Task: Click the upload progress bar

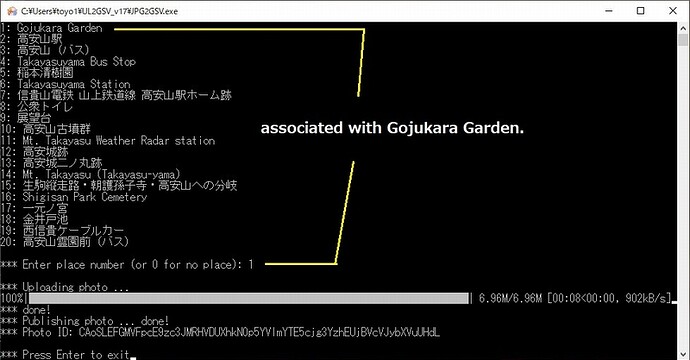Action: 249,298
